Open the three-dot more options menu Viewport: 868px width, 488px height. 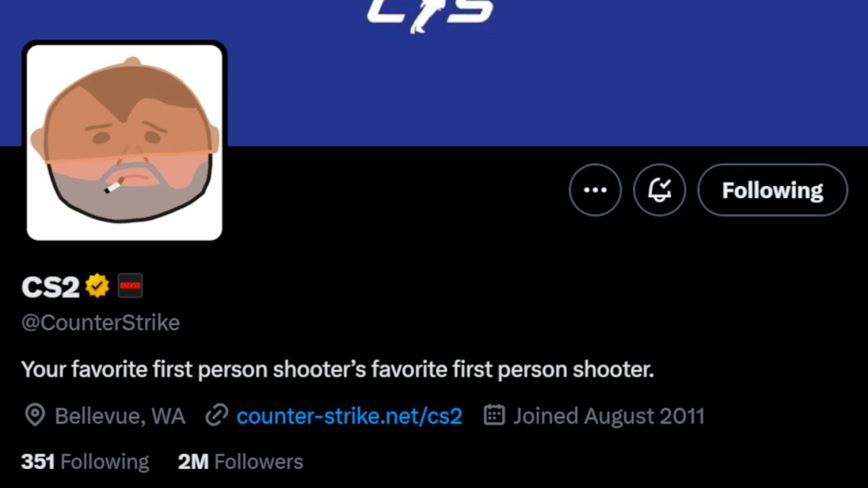tap(595, 190)
